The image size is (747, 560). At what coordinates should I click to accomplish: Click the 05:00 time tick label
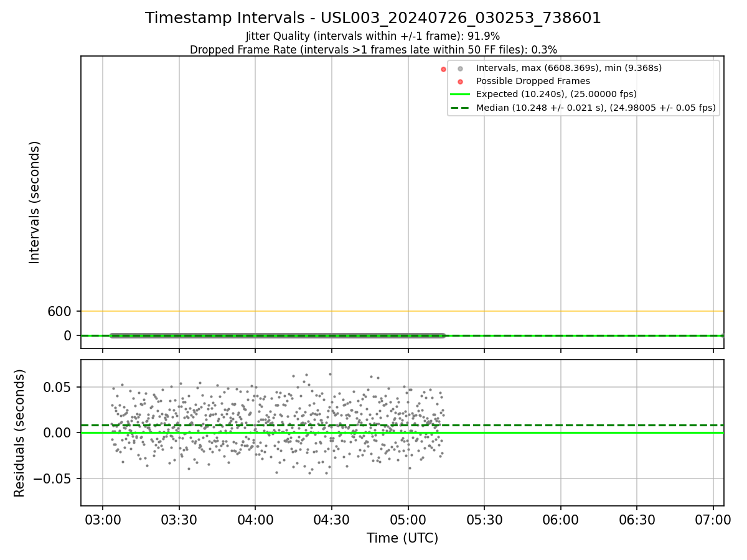point(408,520)
